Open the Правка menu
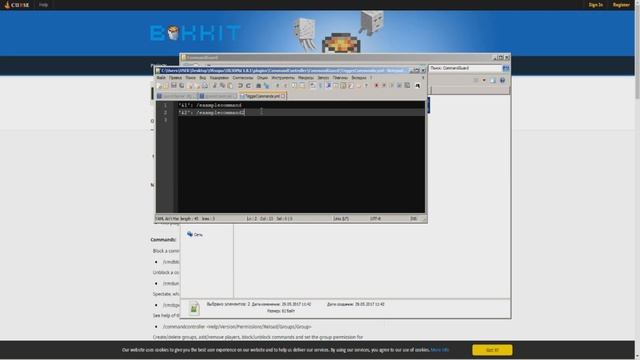 (176, 78)
